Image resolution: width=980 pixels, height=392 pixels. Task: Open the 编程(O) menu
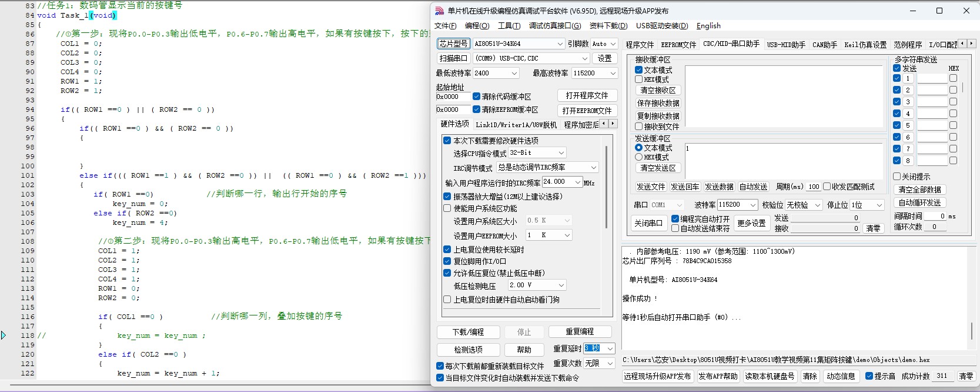pyautogui.click(x=477, y=26)
